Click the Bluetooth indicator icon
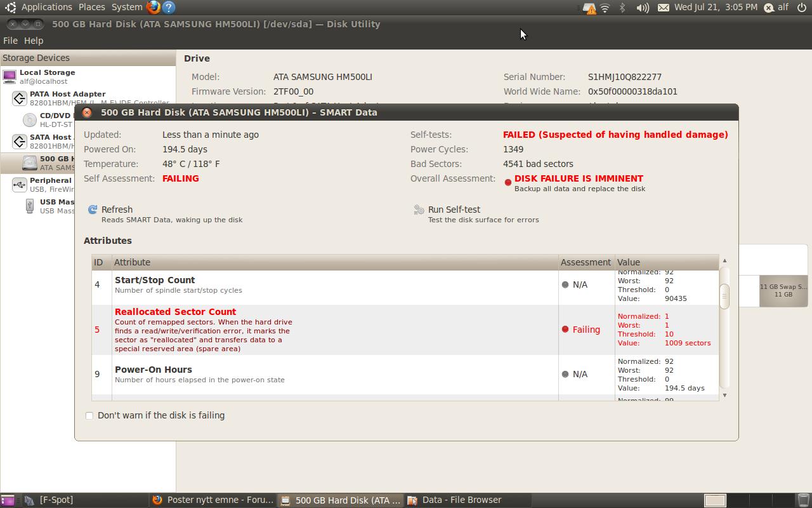The width and height of the screenshot is (812, 508). [622, 8]
